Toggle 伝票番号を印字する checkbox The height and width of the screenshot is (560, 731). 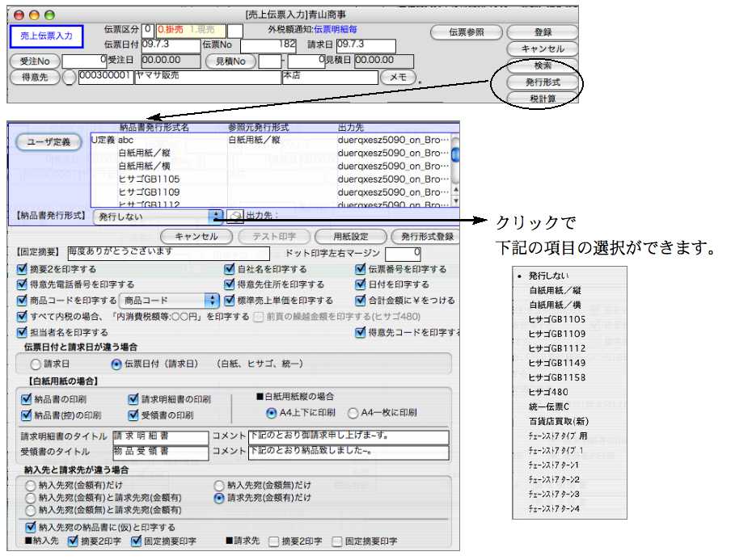pyautogui.click(x=360, y=269)
